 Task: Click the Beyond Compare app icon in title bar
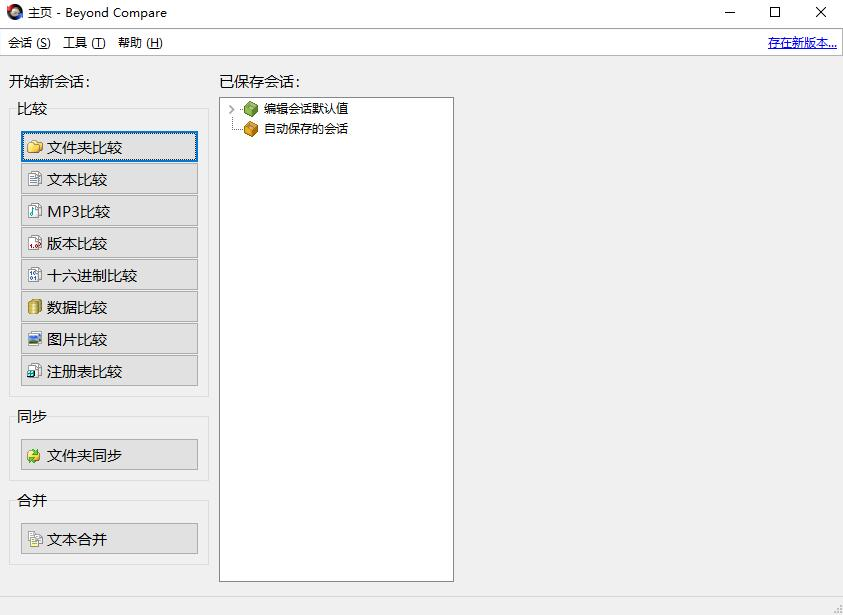click(15, 12)
